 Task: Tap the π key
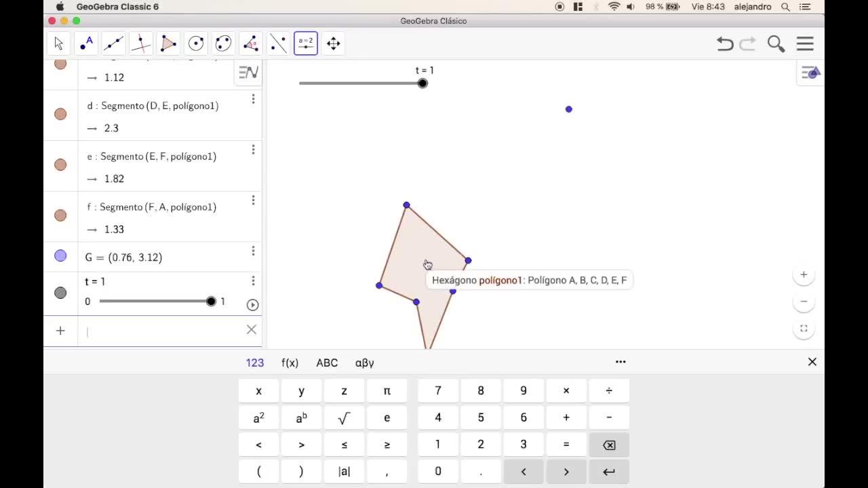tap(387, 390)
